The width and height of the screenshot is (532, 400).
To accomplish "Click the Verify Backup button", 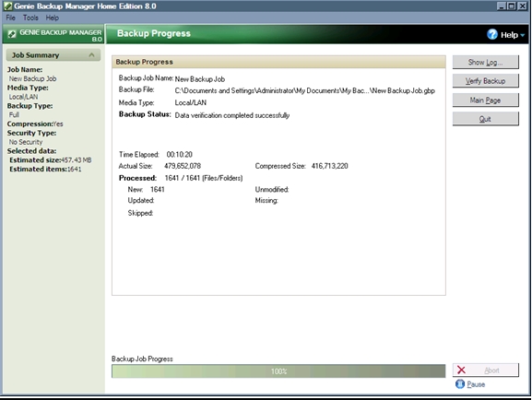I will [x=486, y=81].
